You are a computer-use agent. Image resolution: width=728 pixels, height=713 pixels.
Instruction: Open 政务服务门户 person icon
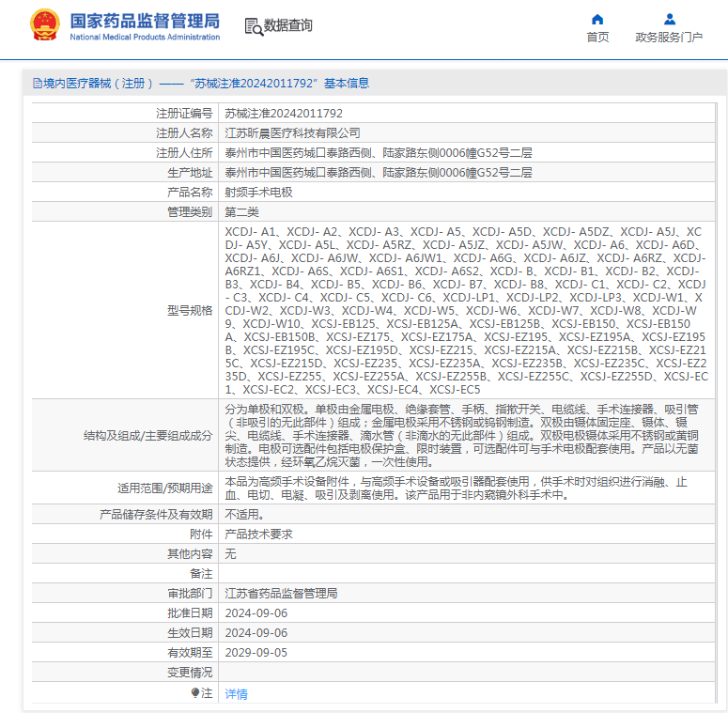point(669,19)
